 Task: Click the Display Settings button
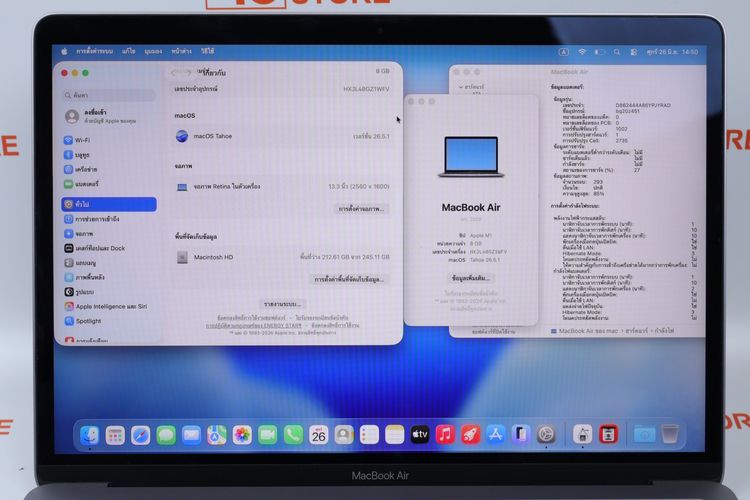tap(362, 209)
